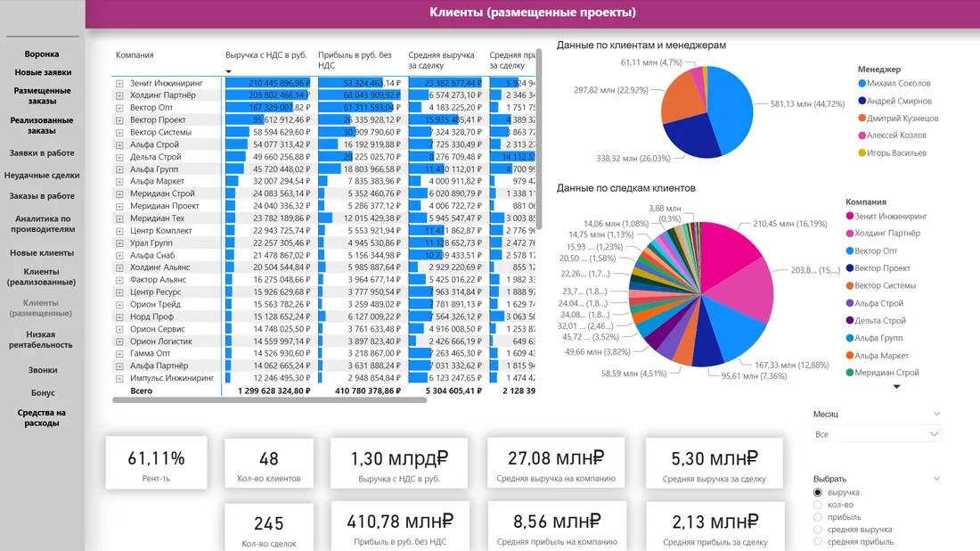
Task: Toggle sort arrow under Выручка с НДС column
Action: pos(229,72)
